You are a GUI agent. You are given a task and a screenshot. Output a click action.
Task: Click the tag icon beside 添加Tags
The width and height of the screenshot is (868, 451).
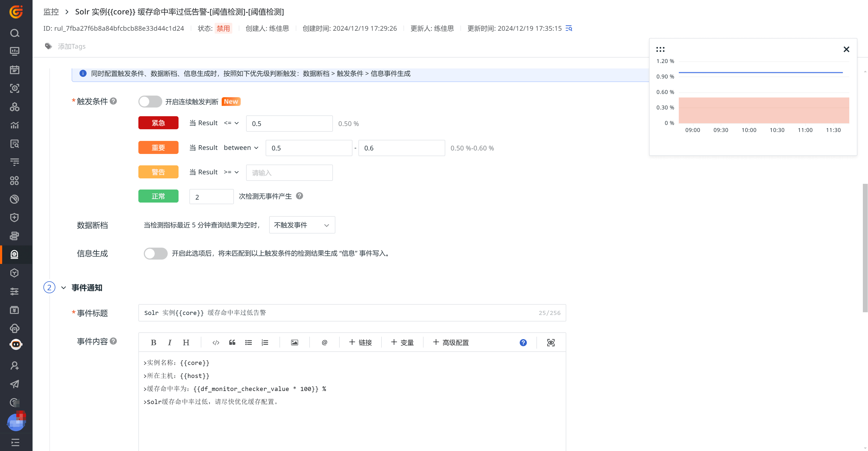(x=49, y=46)
